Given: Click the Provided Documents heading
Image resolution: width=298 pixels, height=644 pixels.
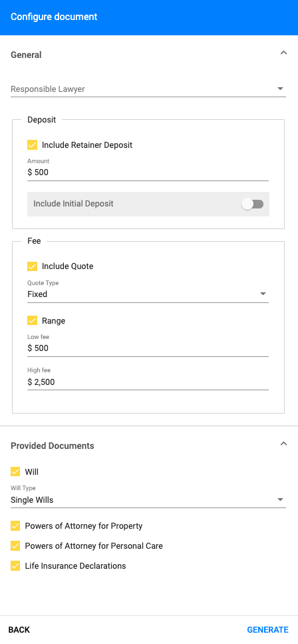Looking at the screenshot, I should click(x=53, y=446).
